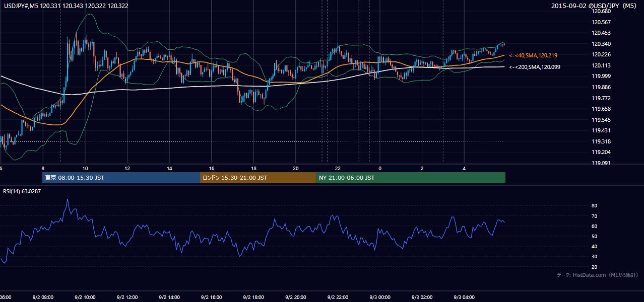Image resolution: width=644 pixels, height=302 pixels.
Task: Click price level 119.091 on axis
Action: click(x=601, y=163)
